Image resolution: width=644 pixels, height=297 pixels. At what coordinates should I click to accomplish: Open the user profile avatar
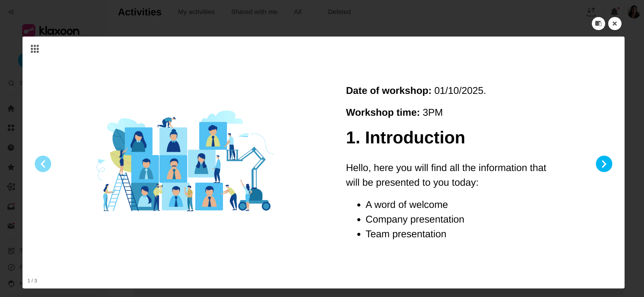[634, 12]
